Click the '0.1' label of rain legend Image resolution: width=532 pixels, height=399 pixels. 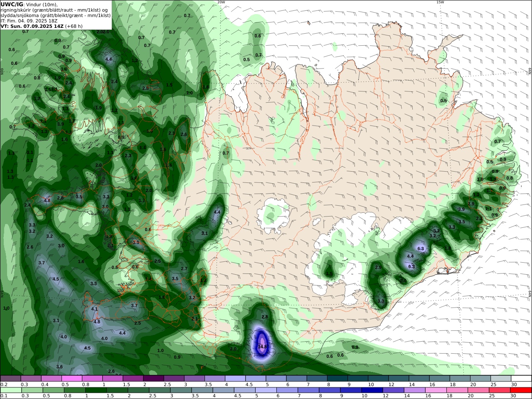pos(3,396)
